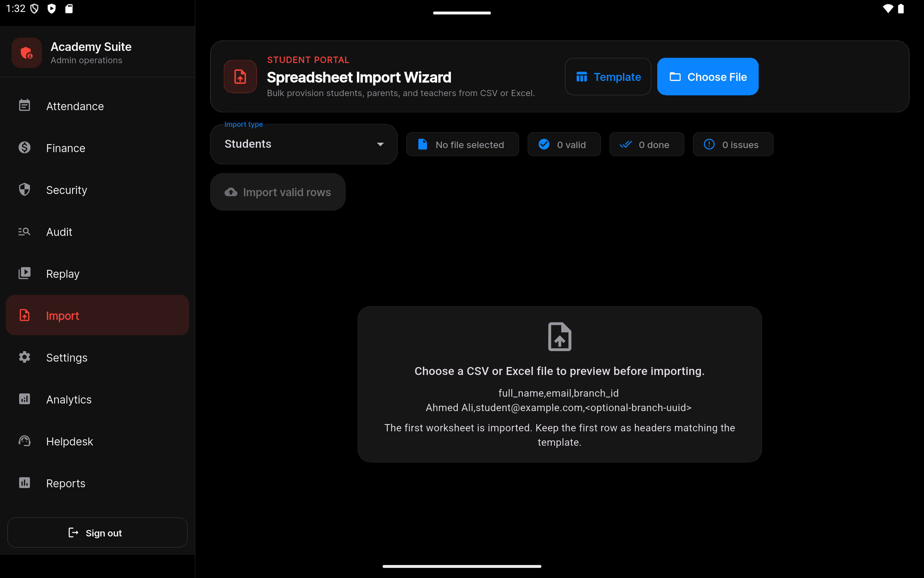The width and height of the screenshot is (924, 578).
Task: Click the alert icon beside 0 issues
Action: tap(709, 144)
